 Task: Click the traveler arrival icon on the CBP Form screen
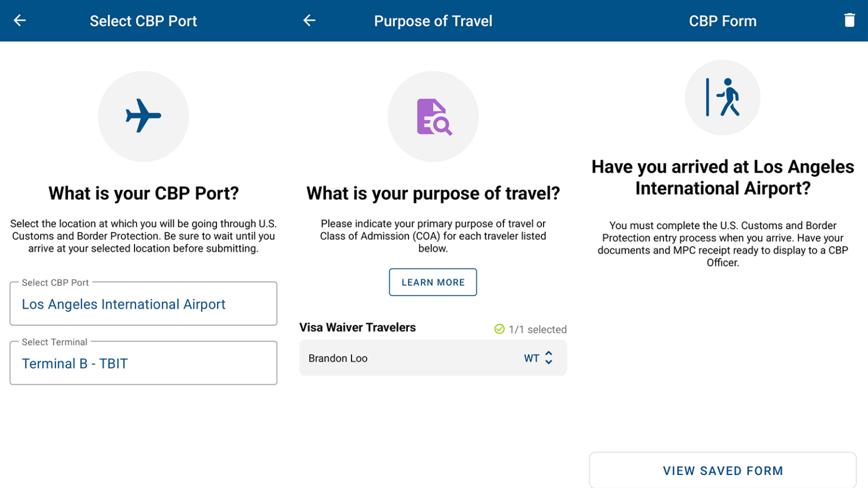[x=723, y=97]
